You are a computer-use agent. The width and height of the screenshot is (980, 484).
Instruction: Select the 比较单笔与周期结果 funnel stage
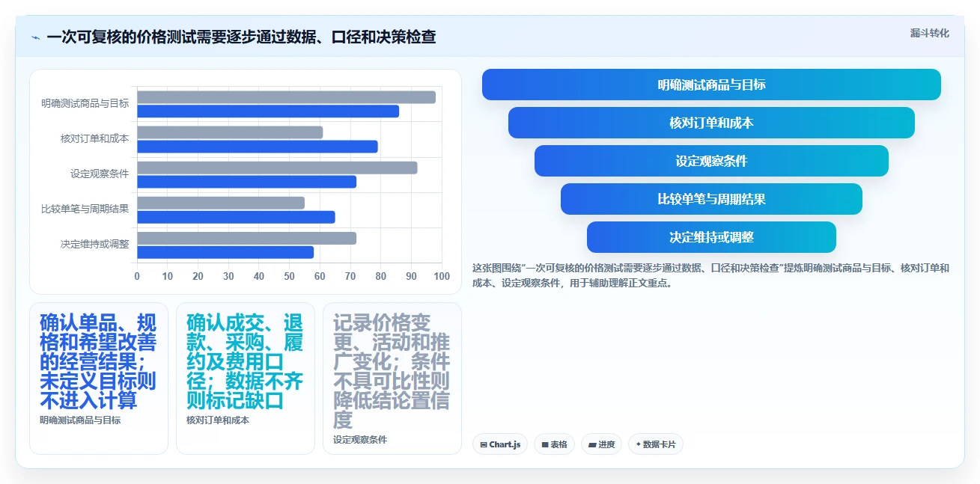(711, 199)
